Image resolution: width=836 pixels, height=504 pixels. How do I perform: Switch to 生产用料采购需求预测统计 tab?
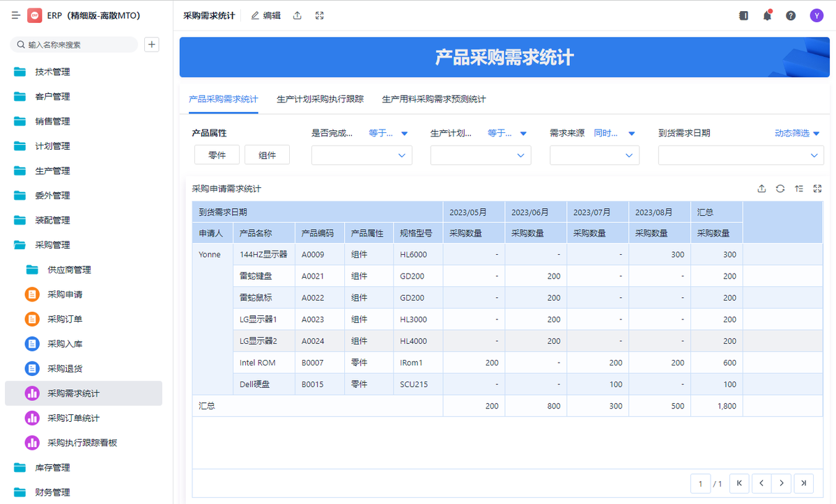tap(433, 99)
